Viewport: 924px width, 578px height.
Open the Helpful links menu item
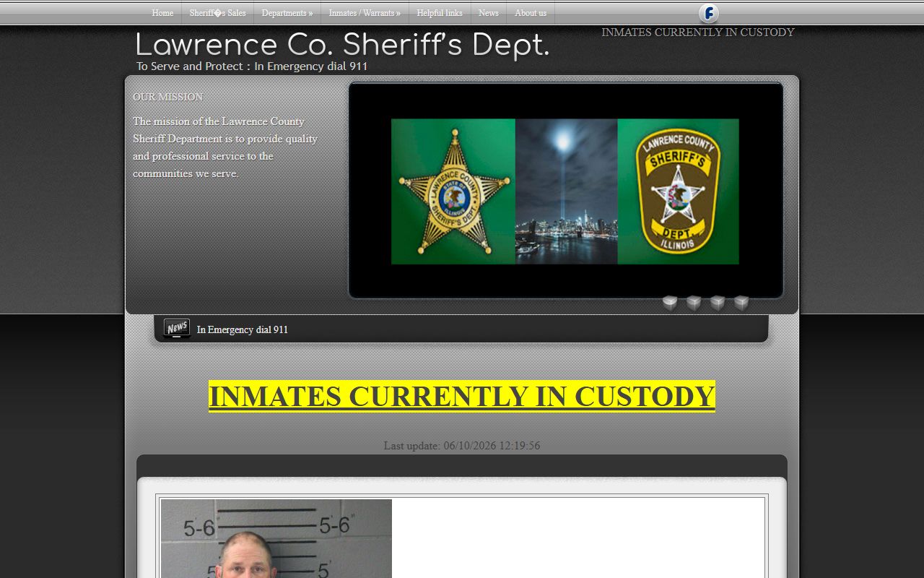click(440, 13)
